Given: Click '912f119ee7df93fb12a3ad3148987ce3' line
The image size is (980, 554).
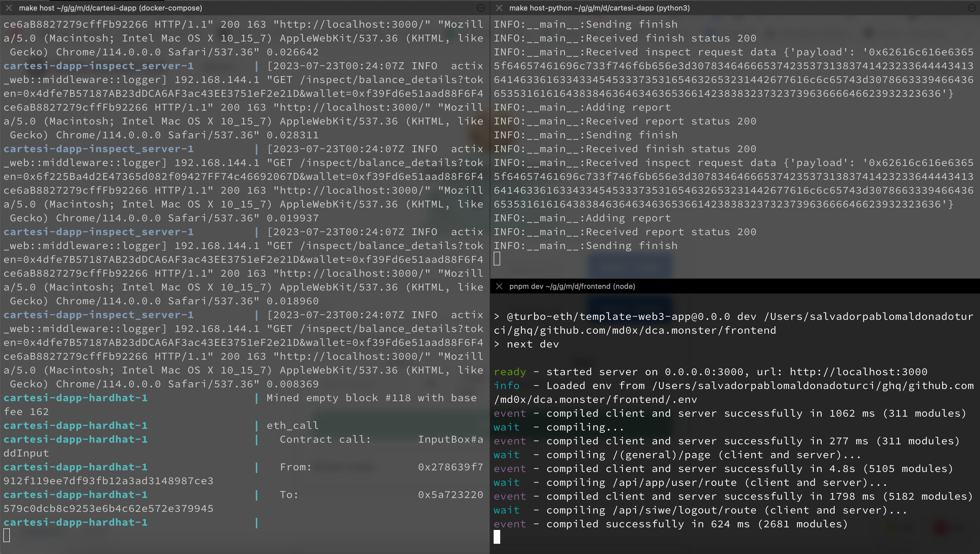Looking at the screenshot, I should 108,481.
